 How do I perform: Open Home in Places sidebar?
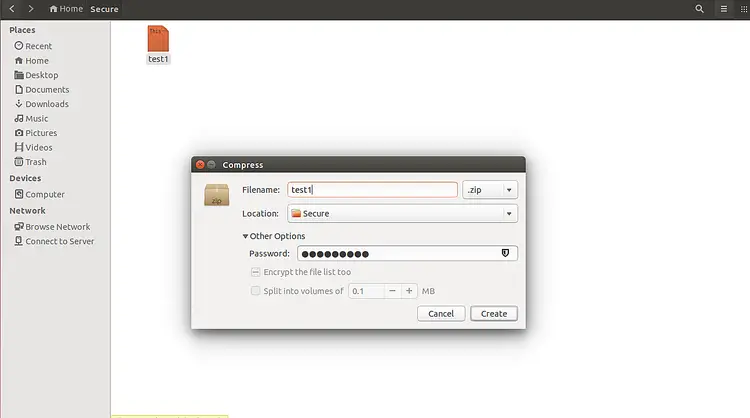tap(32, 61)
